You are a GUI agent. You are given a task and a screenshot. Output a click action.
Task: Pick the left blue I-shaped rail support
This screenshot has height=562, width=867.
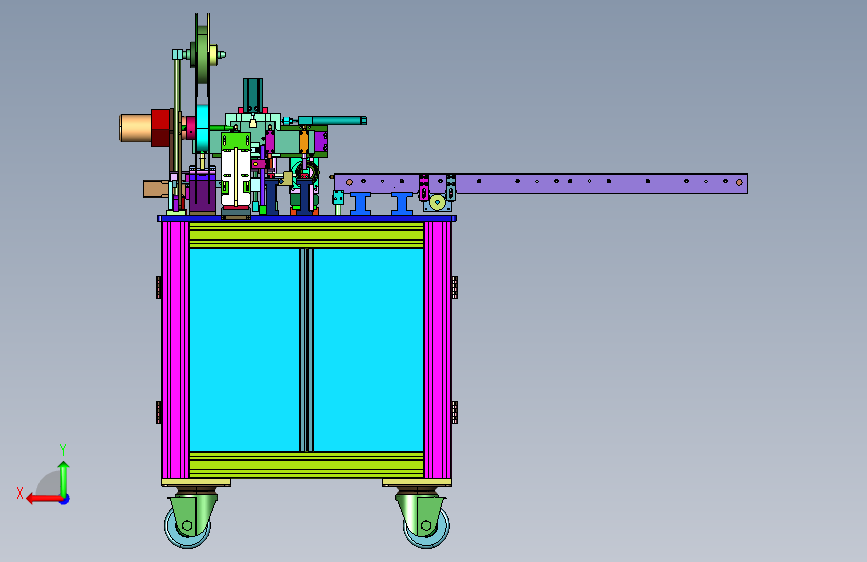click(360, 204)
